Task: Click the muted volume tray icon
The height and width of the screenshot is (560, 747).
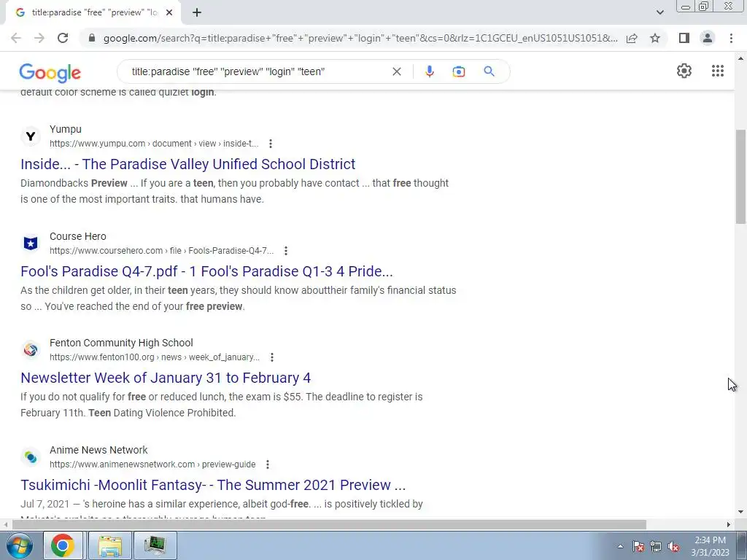Action: 673,546
